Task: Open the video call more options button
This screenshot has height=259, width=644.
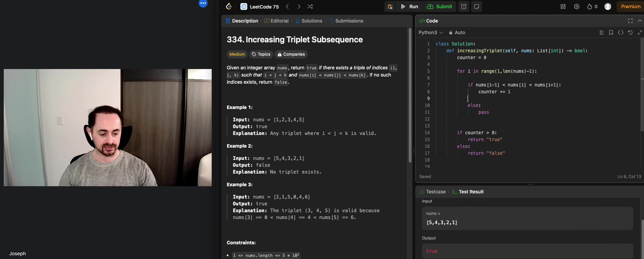Action: click(x=203, y=3)
